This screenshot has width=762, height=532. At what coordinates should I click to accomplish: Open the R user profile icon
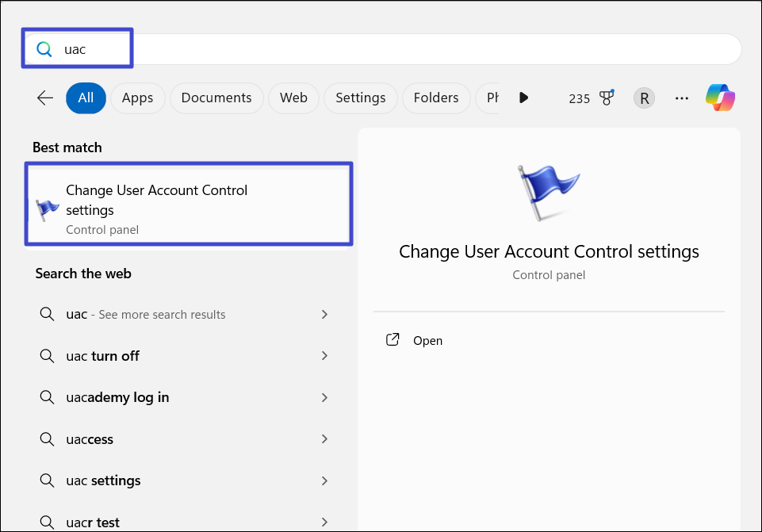[644, 98]
